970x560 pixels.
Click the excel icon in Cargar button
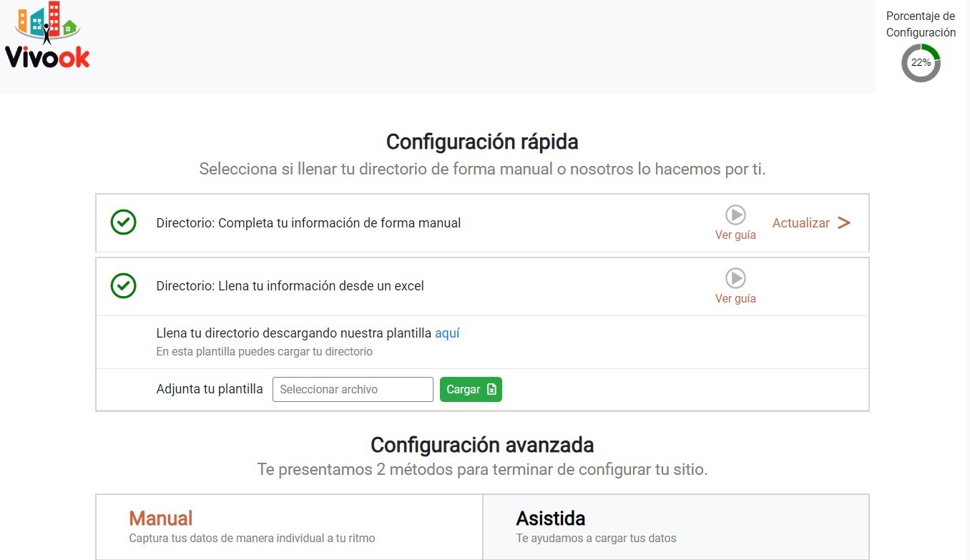[491, 389]
